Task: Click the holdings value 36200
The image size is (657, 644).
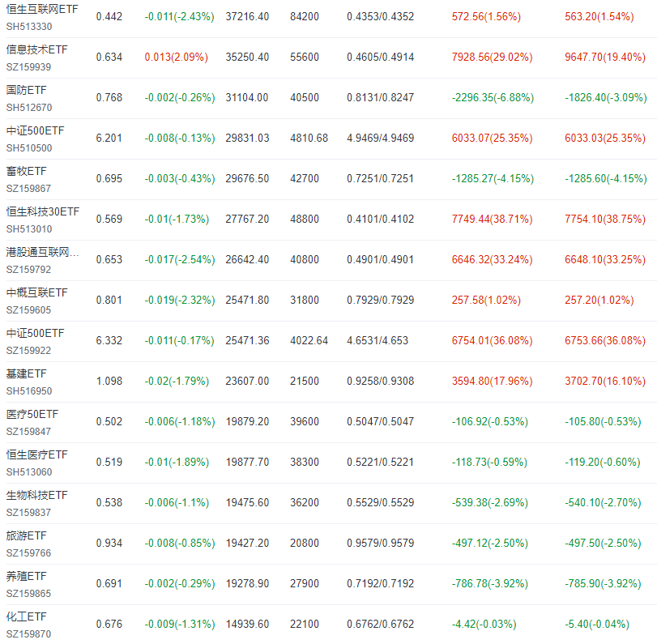Action: tap(305, 503)
